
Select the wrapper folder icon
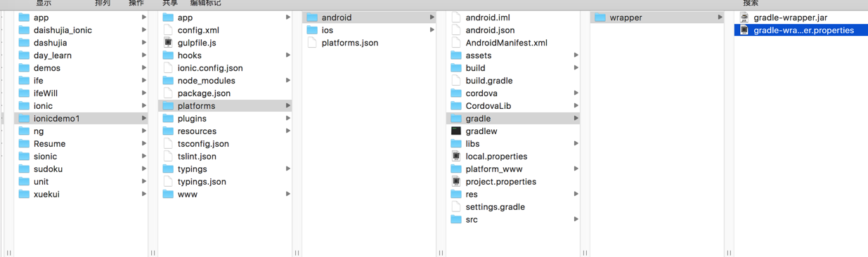point(600,18)
